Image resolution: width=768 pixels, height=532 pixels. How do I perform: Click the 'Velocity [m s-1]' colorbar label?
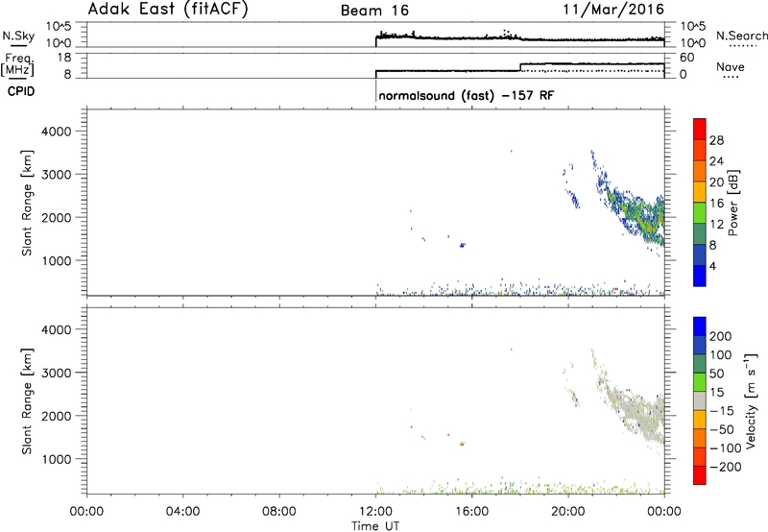751,400
